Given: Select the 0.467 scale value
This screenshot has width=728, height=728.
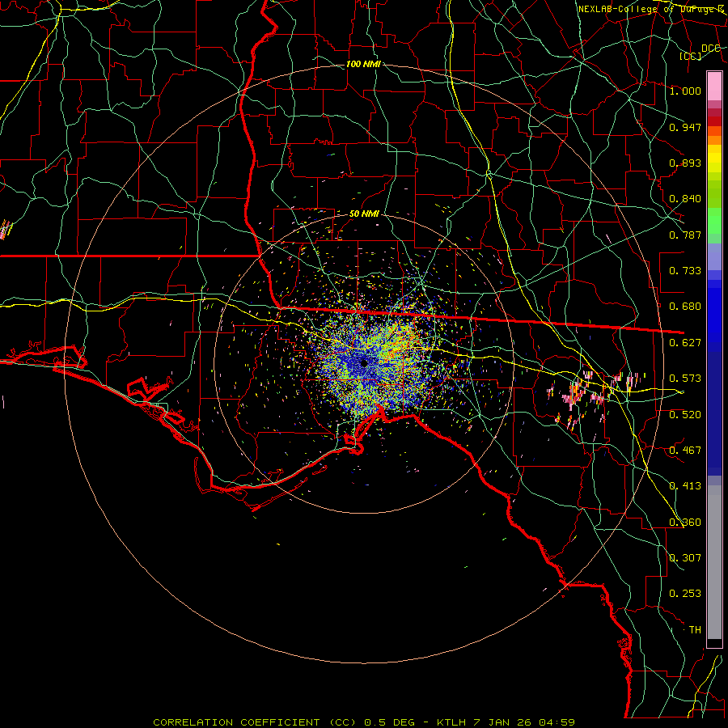Looking at the screenshot, I should tap(685, 451).
